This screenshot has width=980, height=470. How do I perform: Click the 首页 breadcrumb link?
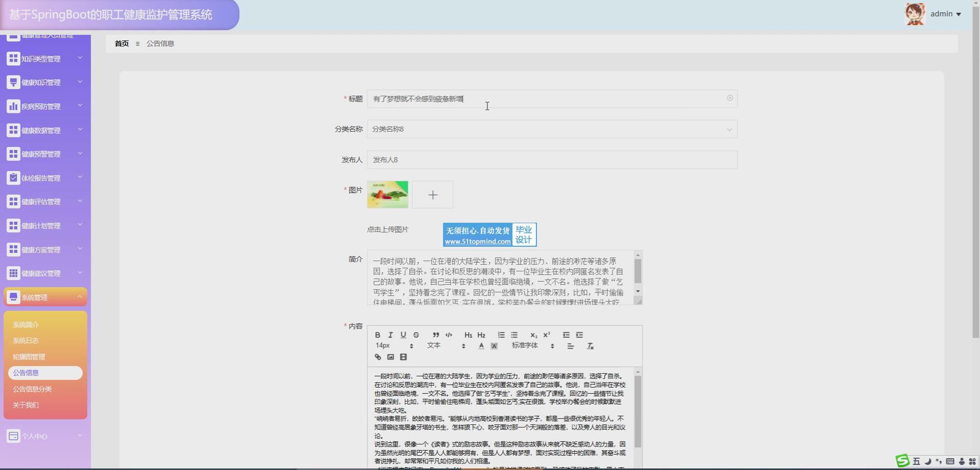pos(121,43)
